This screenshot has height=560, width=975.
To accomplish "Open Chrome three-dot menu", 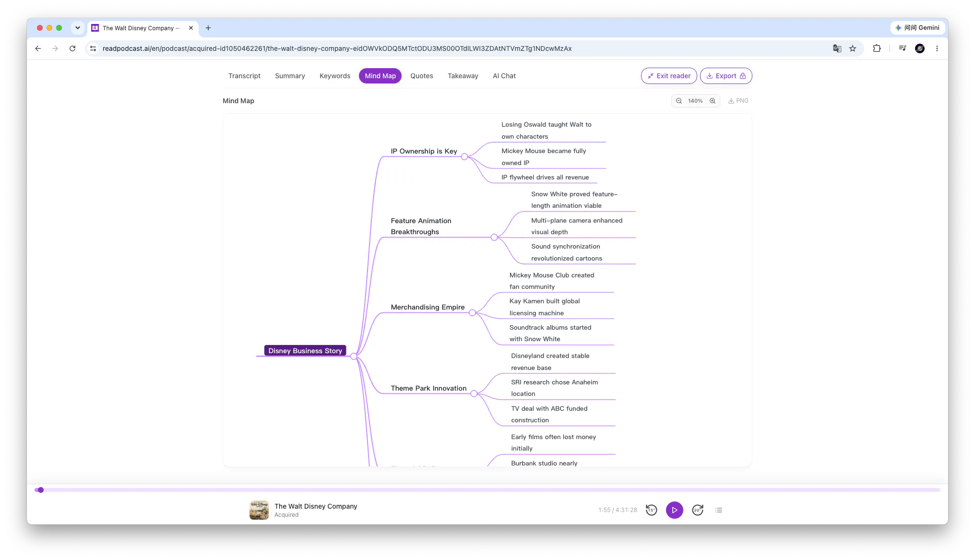I will [937, 48].
